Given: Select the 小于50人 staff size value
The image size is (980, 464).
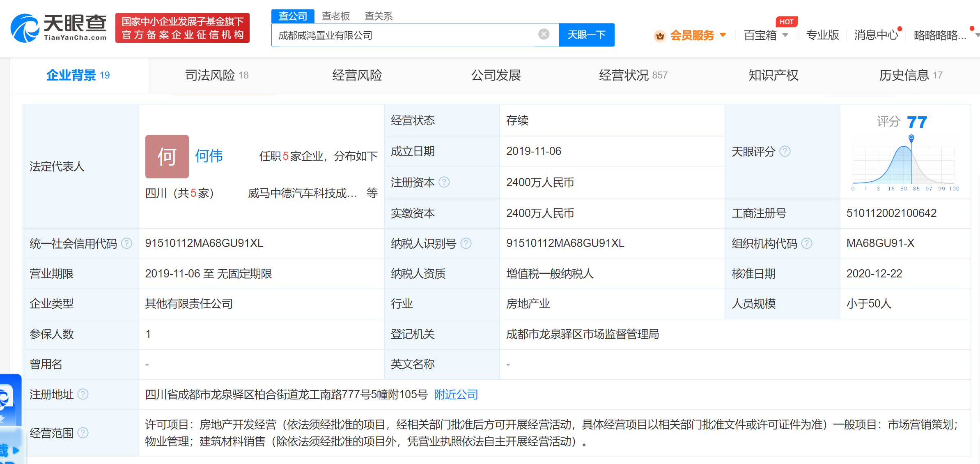Looking at the screenshot, I should click(869, 304).
